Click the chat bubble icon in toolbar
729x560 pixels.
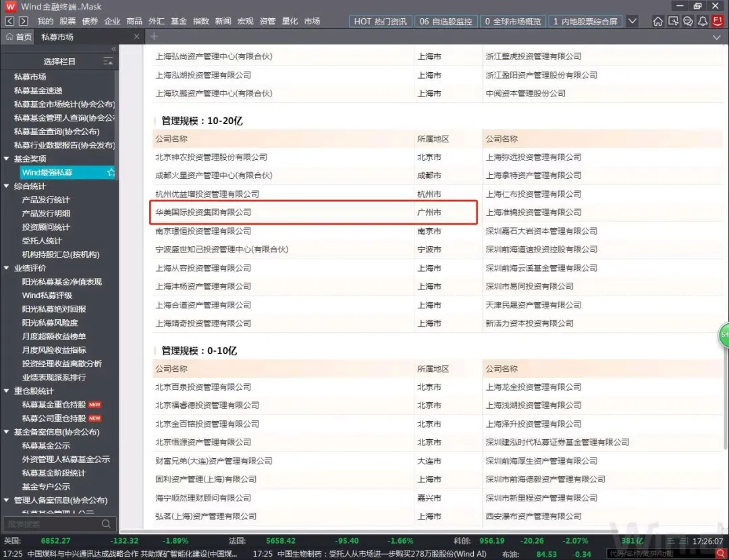[688, 22]
